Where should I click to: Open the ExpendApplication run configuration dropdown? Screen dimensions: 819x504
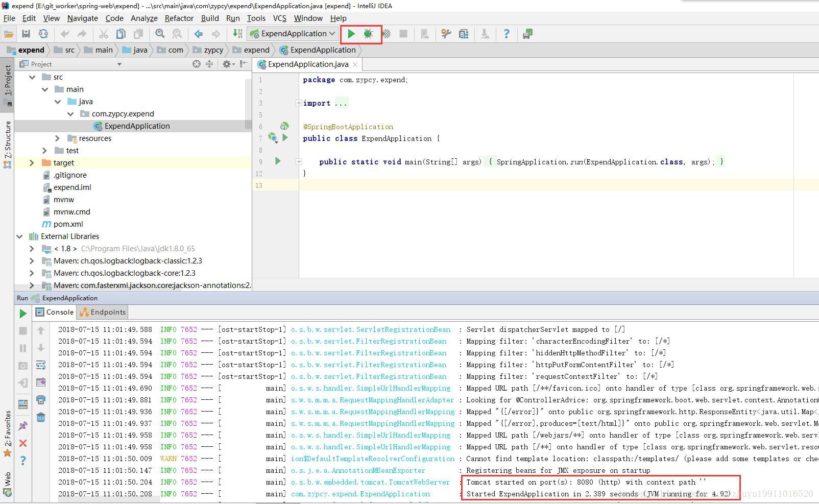coord(293,34)
